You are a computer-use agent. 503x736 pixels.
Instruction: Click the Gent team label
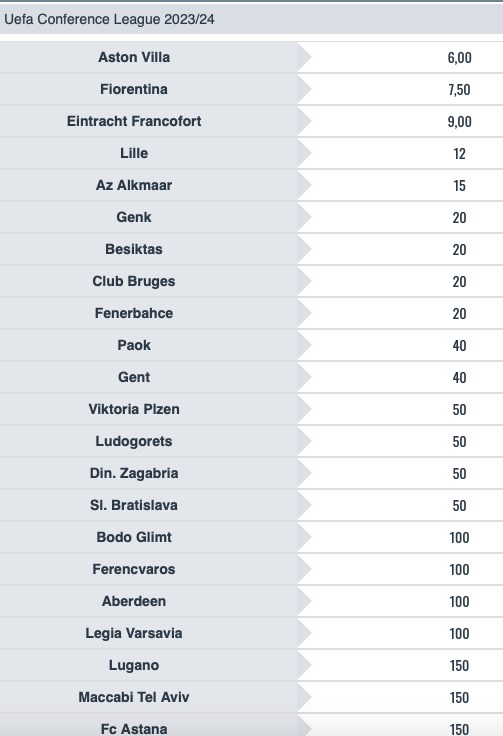pyautogui.click(x=134, y=377)
